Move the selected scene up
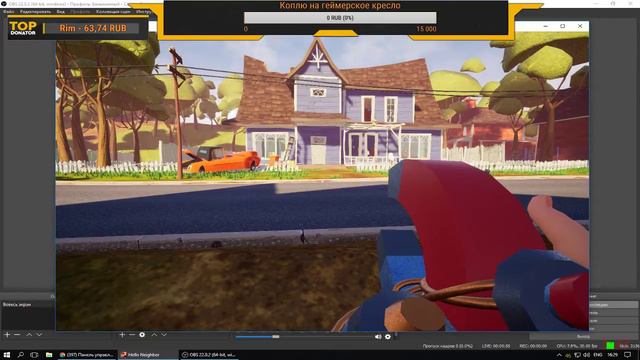The width and height of the screenshot is (640, 360). pyautogui.click(x=29, y=335)
